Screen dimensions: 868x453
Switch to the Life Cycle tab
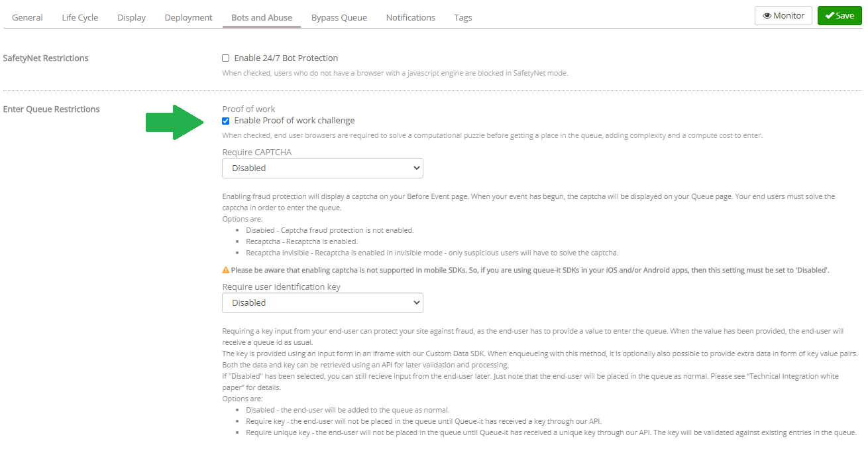point(80,17)
